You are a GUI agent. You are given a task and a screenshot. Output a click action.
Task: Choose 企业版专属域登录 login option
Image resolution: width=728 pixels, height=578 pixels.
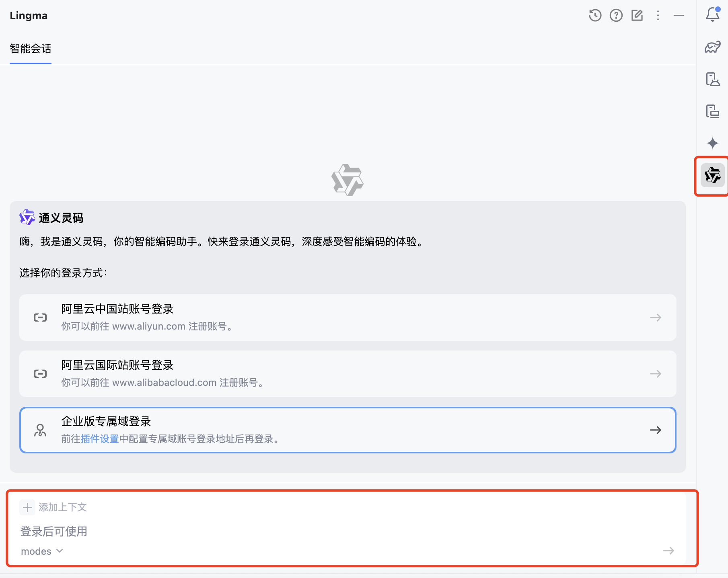click(348, 430)
